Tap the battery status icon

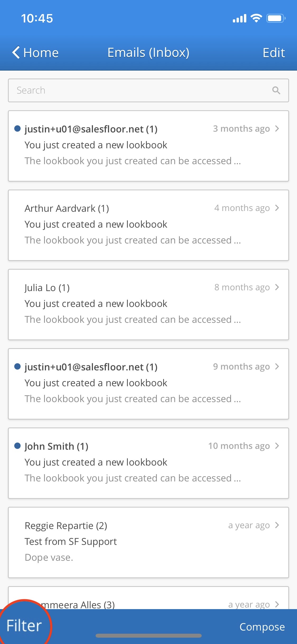pyautogui.click(x=276, y=18)
